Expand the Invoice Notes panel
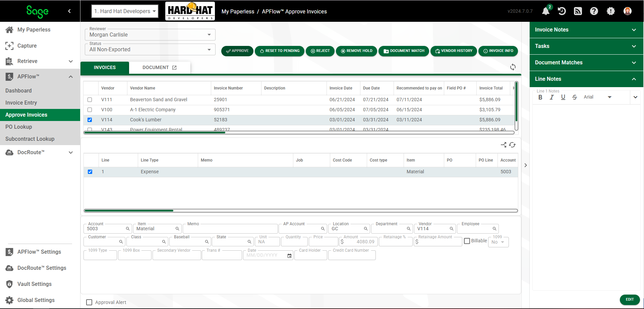The height and width of the screenshot is (309, 644). click(586, 29)
